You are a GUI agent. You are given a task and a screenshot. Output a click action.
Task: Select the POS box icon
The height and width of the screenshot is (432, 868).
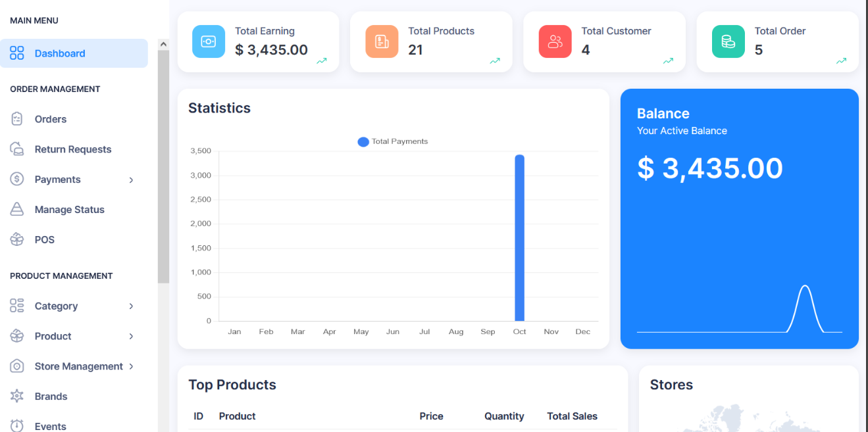16,239
